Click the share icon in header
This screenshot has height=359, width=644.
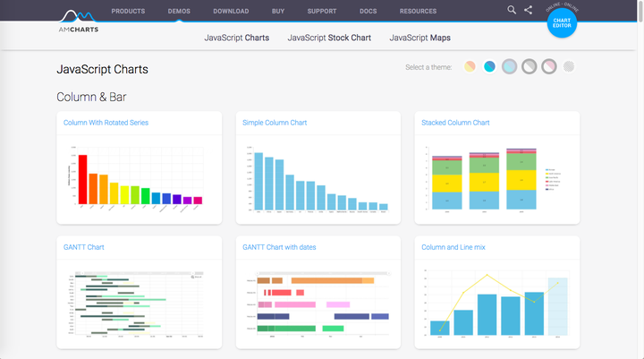coord(529,10)
